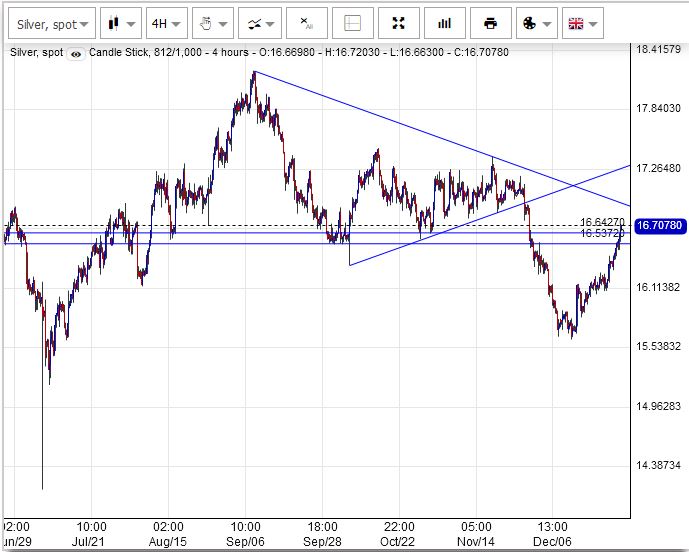Click the 16.70780 current price tag
The image size is (689, 552).
[659, 226]
